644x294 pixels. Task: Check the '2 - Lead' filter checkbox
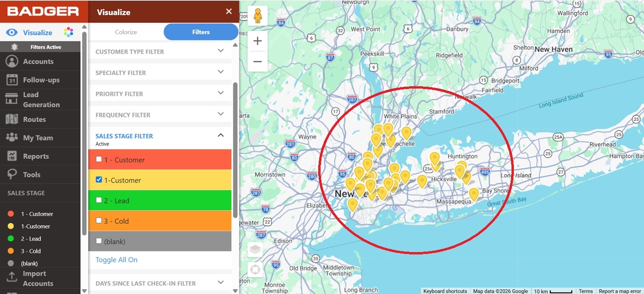click(99, 200)
